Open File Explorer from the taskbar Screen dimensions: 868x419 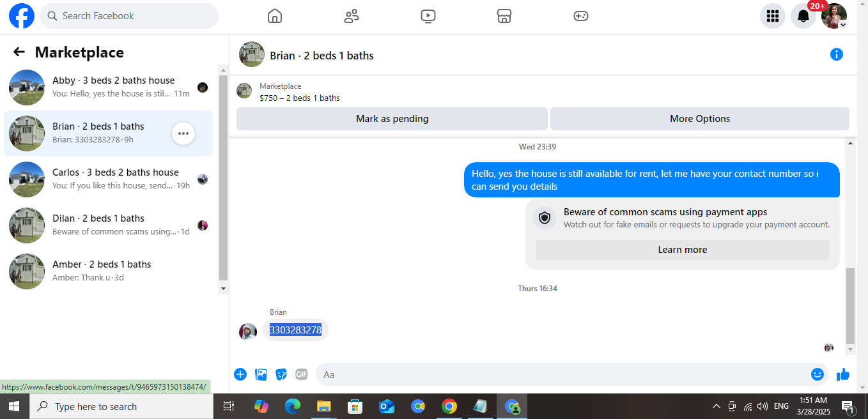[x=324, y=406]
